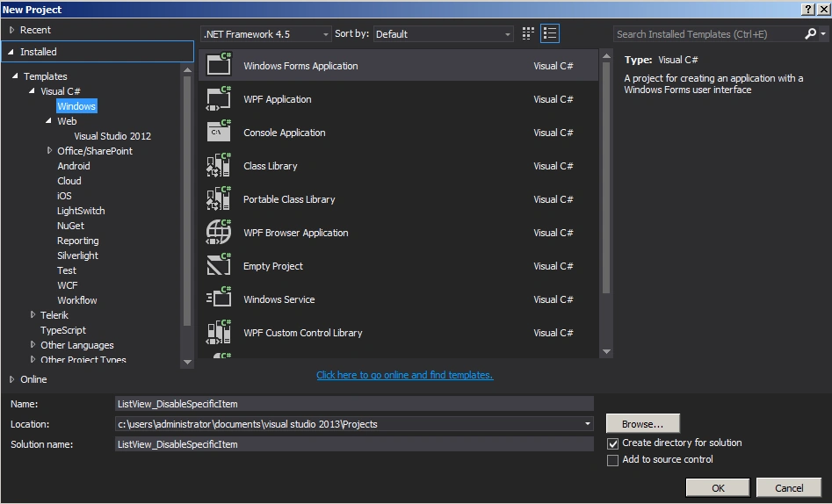This screenshot has width=832, height=504.
Task: Enable Add to source control checkbox
Action: click(613, 460)
